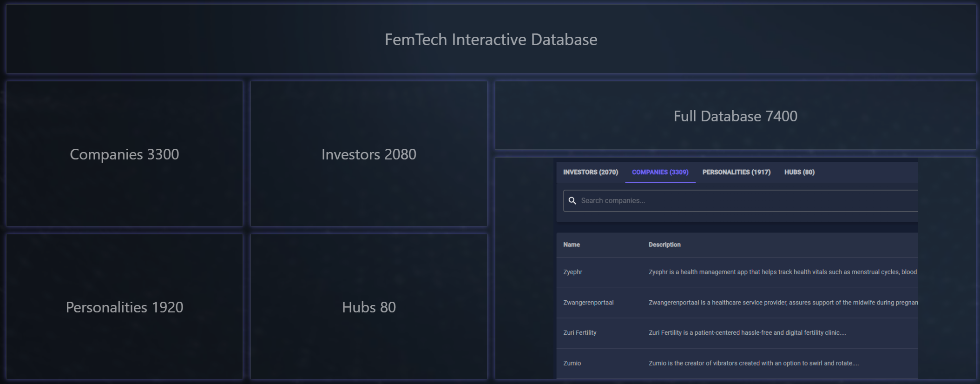Click the Zyephr health management app description
The height and width of the screenshot is (384, 980).
tap(783, 272)
